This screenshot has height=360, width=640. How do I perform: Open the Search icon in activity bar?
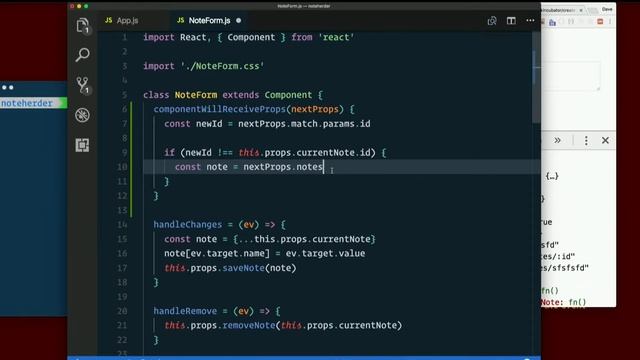pos(82,55)
